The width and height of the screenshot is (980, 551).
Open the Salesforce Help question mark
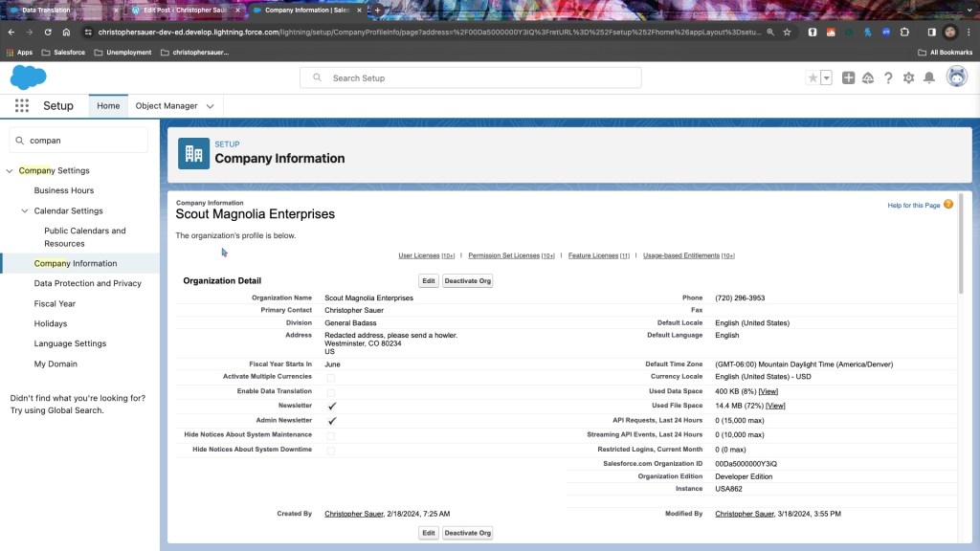click(x=888, y=78)
